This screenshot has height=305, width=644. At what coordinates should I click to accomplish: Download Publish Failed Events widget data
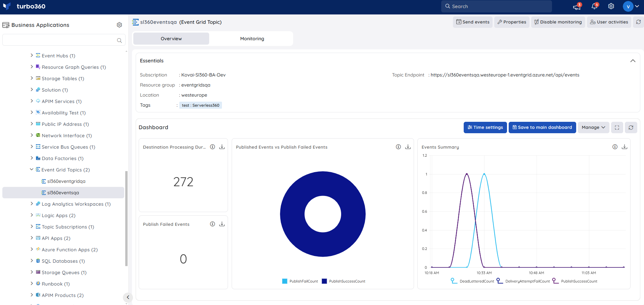pyautogui.click(x=222, y=224)
